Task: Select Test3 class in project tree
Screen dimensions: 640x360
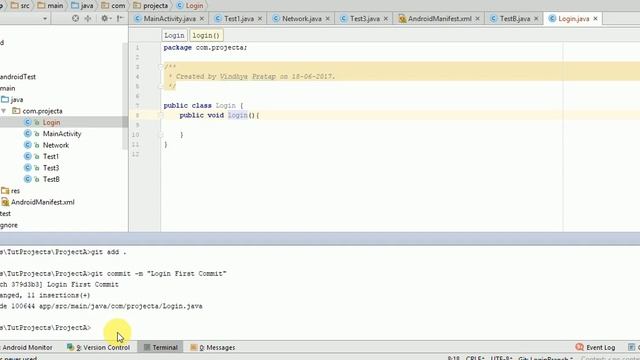Action: coord(51,168)
